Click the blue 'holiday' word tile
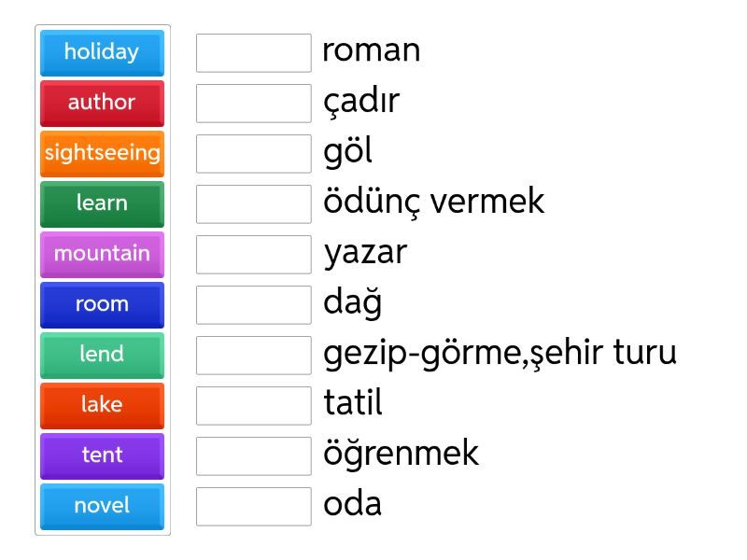Image resolution: width=747 pixels, height=560 pixels. [x=102, y=52]
